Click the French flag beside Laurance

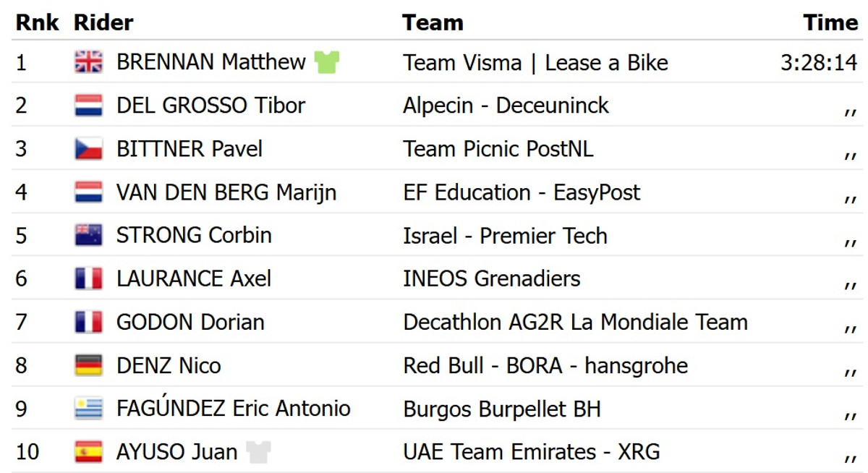tap(89, 279)
